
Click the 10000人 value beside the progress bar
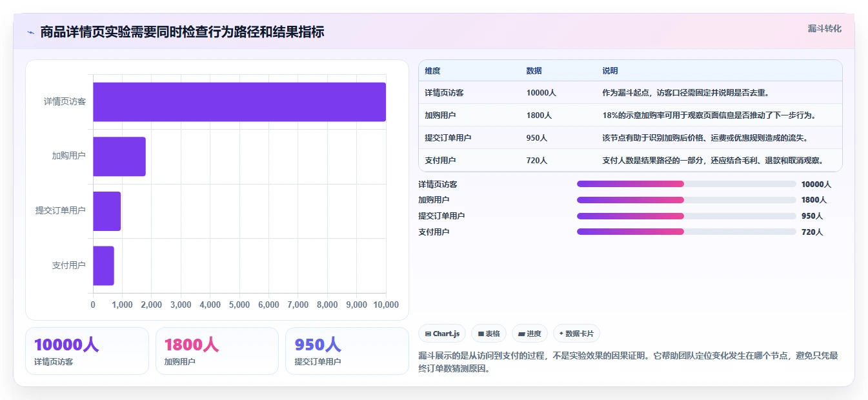[x=816, y=185]
